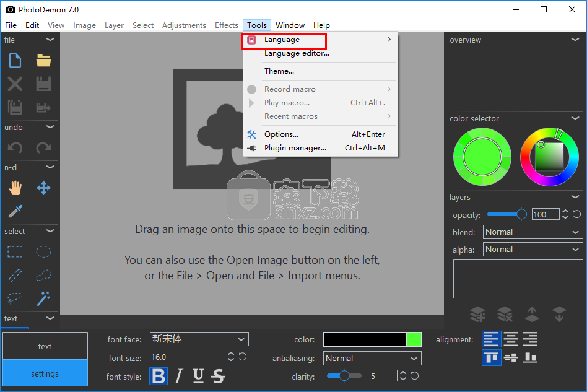Choose Theme... from Tools menu
Screen dimensions: 587x392
[320, 71]
